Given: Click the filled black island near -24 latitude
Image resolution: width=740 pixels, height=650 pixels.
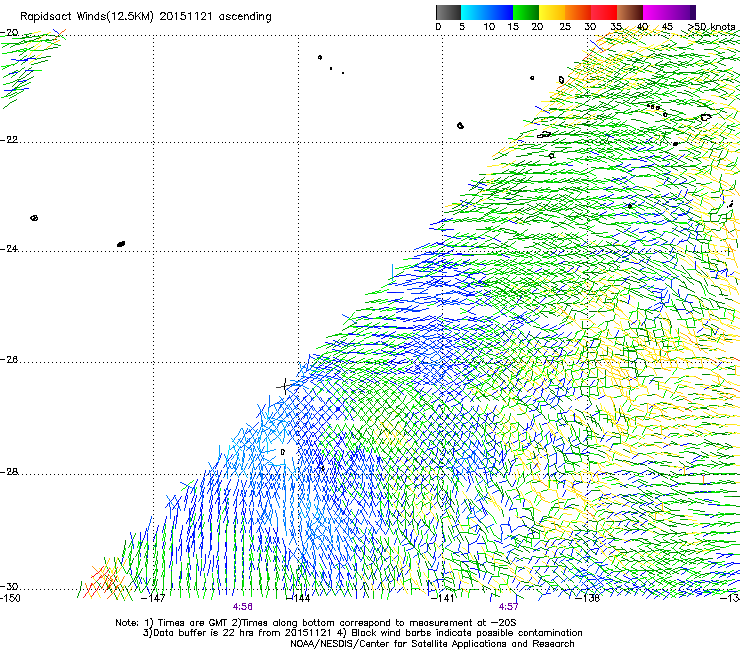Looking at the screenshot, I should 121,244.
